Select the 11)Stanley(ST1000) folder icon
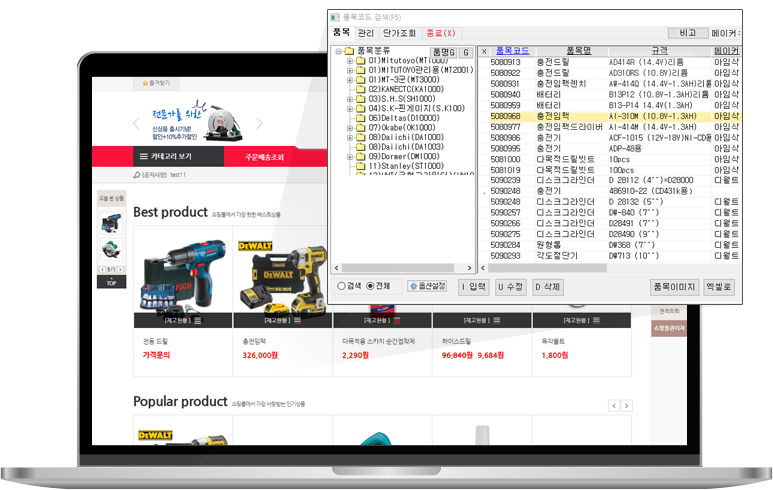The image size is (773, 490). 360,166
